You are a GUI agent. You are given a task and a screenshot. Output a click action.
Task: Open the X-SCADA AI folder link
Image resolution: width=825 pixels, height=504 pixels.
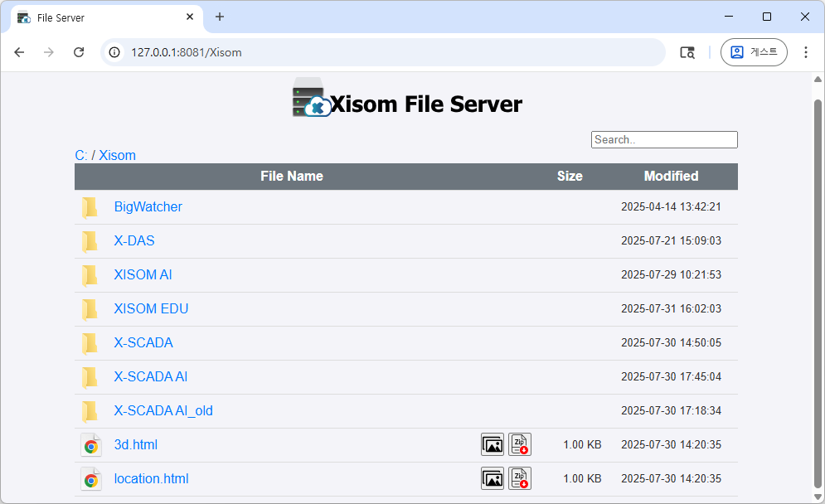[150, 376]
